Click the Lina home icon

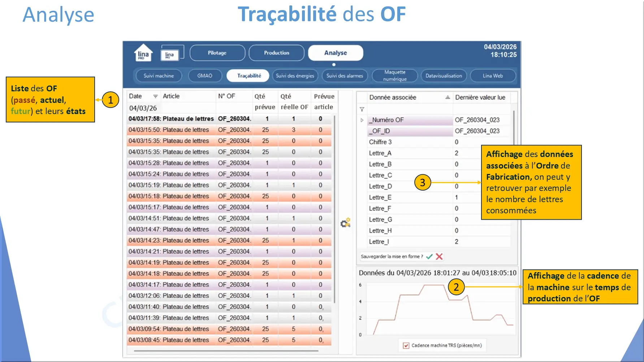143,53
